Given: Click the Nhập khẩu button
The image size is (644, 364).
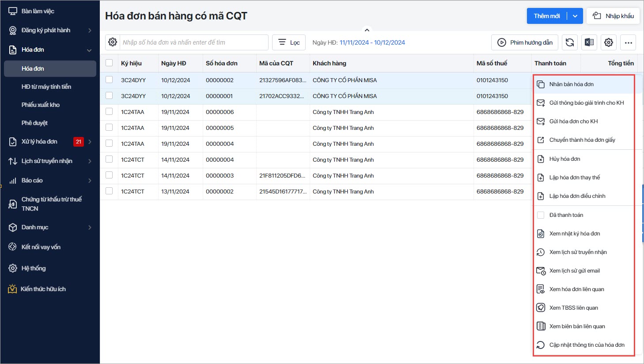Looking at the screenshot, I should 613,16.
